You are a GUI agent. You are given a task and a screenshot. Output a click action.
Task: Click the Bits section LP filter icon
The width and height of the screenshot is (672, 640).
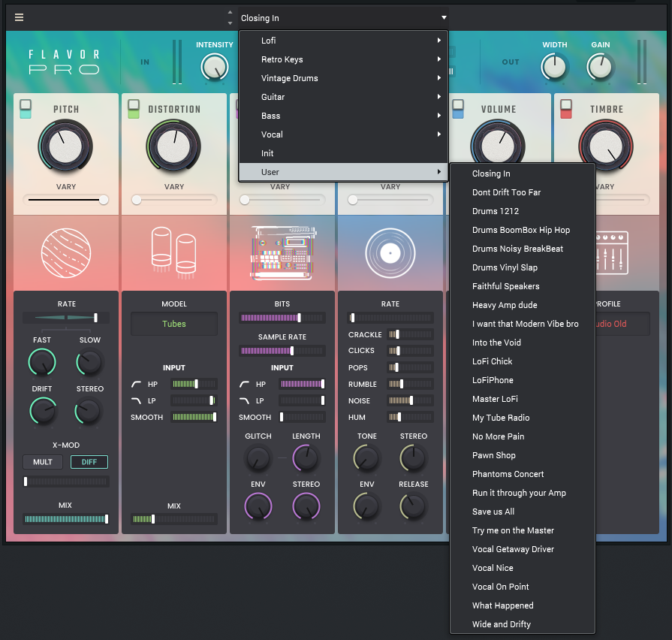[x=244, y=401]
